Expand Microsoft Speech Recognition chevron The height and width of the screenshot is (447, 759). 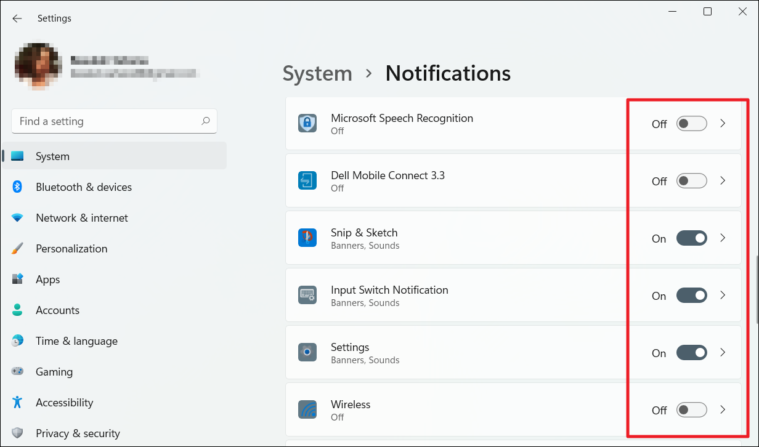pos(723,123)
